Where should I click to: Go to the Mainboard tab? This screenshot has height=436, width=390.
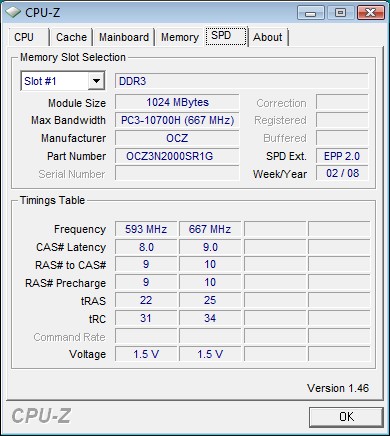coord(124,37)
